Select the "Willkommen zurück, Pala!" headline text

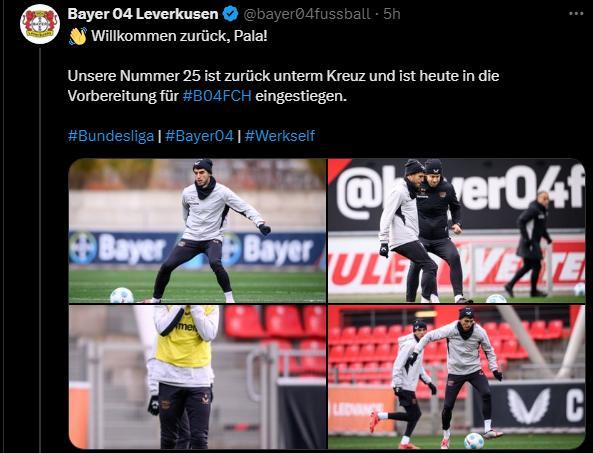179,36
